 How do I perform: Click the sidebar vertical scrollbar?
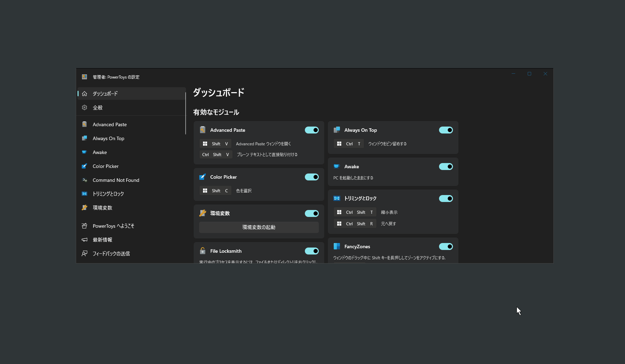pyautogui.click(x=186, y=113)
